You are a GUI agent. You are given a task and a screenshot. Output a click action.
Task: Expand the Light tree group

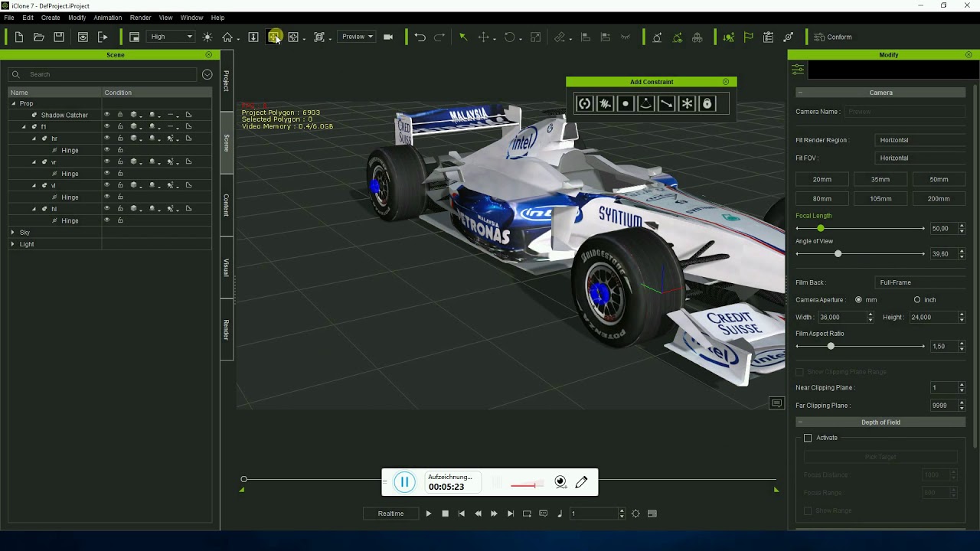coord(13,244)
